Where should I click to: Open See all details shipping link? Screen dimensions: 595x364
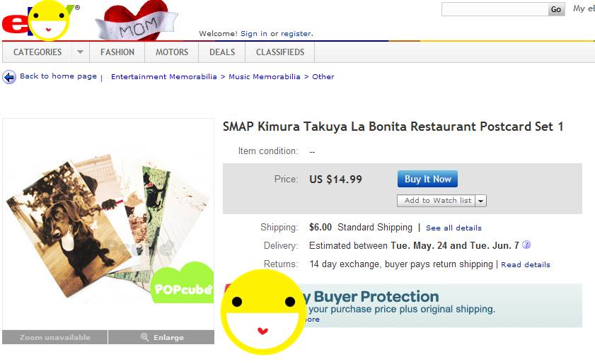tap(454, 228)
